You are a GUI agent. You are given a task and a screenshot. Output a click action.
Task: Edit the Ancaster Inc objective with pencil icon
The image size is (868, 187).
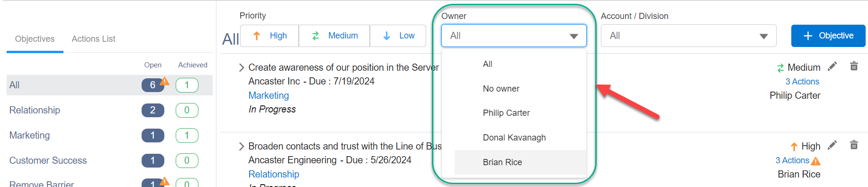point(832,66)
